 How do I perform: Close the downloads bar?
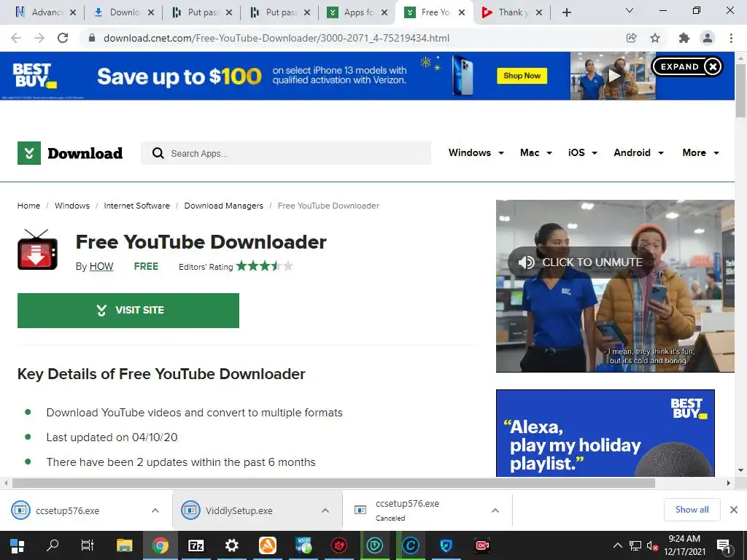734,510
